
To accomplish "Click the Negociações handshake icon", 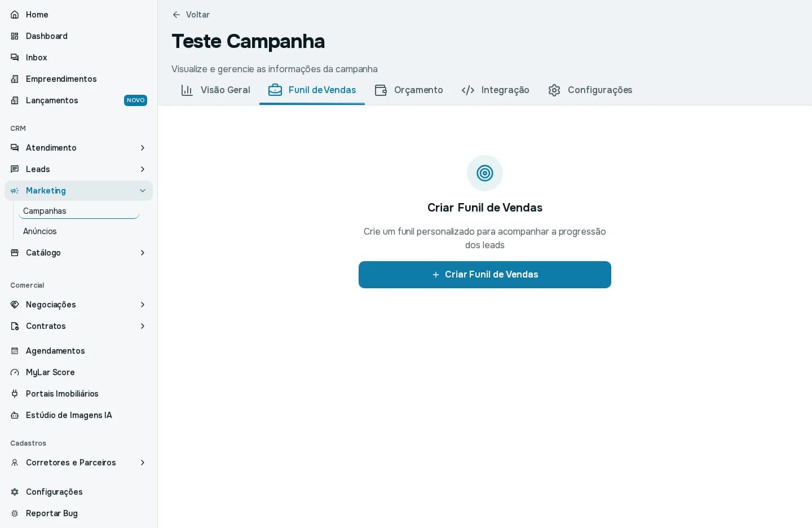I will (15, 305).
